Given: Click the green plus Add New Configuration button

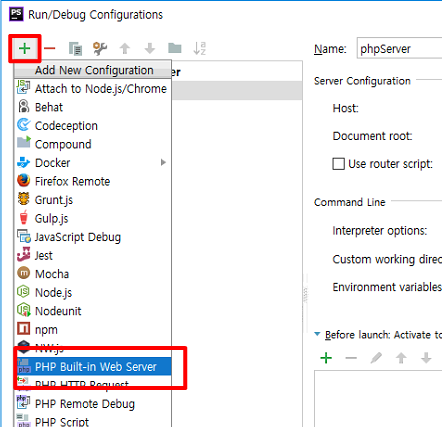Looking at the screenshot, I should click(25, 49).
